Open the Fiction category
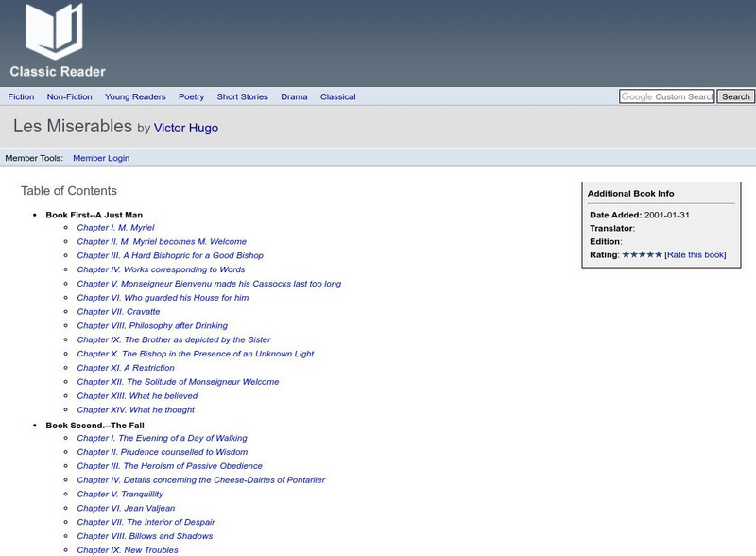Image resolution: width=756 pixels, height=556 pixels. [x=21, y=96]
